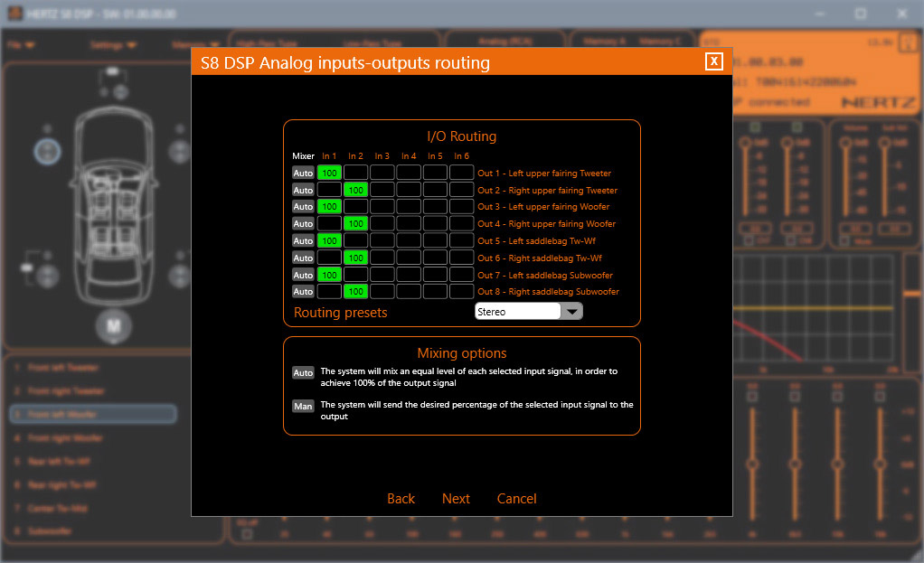Viewport: 924px width, 563px height.
Task: Toggle Auto mixer for Out 6 row
Action: [x=303, y=258]
